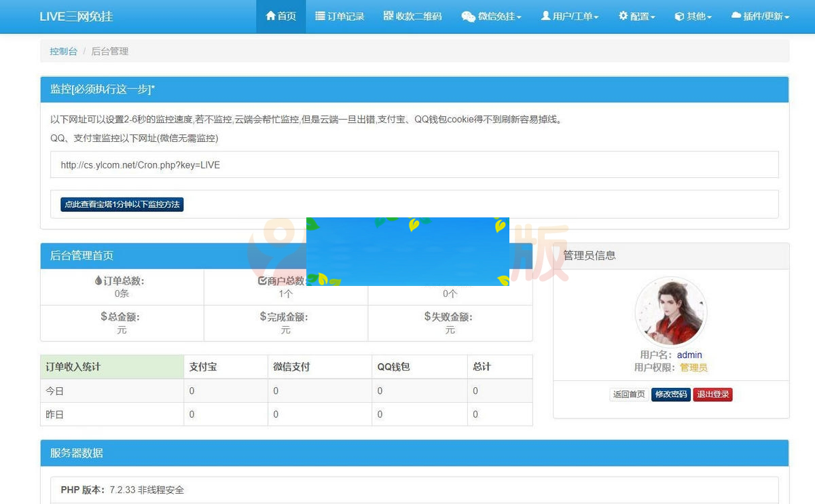
Task: Click the 其他 comment icon
Action: [678, 16]
